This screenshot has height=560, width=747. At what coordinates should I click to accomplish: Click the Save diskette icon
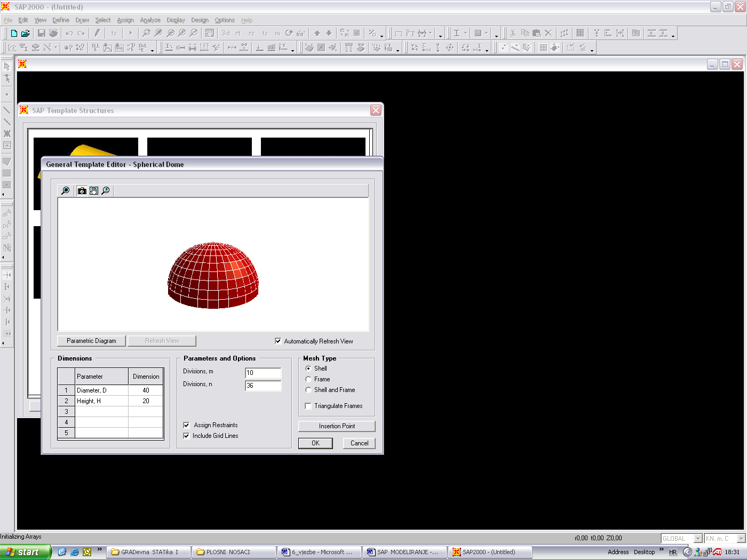click(42, 33)
